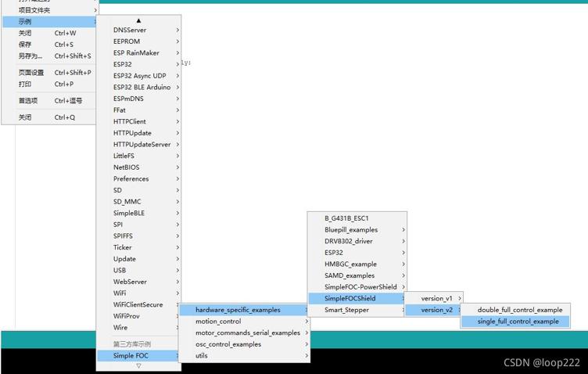Open HMBGC_example submenu
This screenshot has height=374, width=588.
click(x=357, y=264)
